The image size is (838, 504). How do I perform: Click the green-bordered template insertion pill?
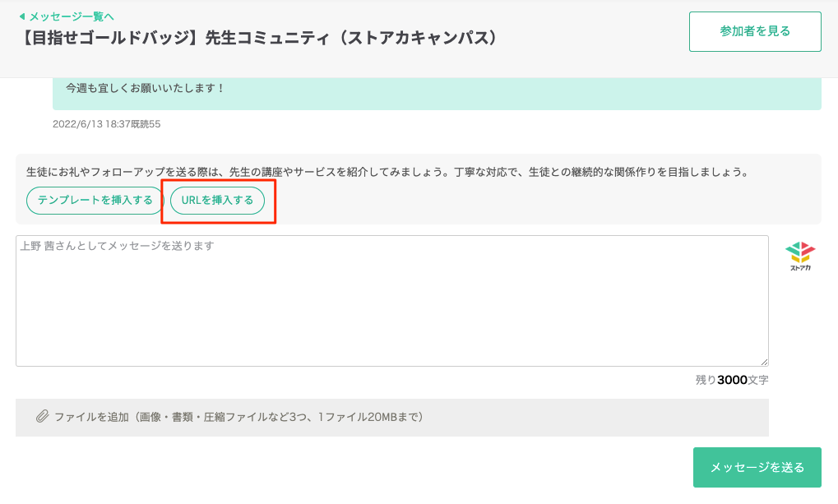95,200
